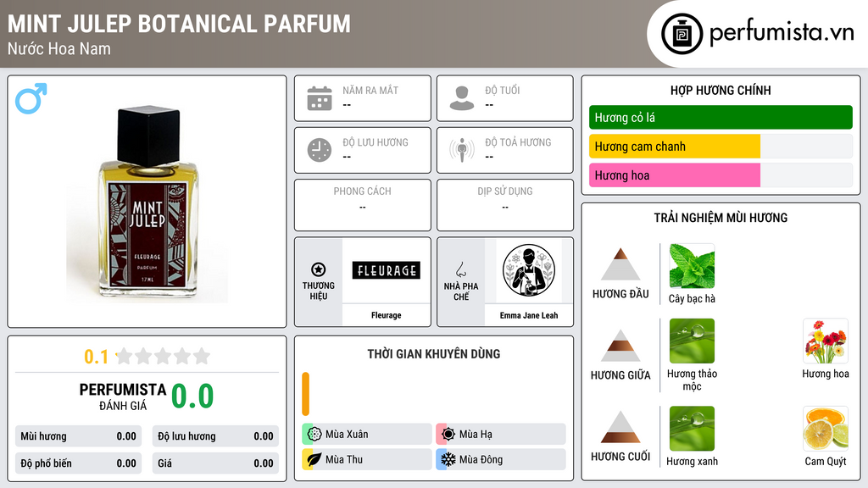The height and width of the screenshot is (488, 868).
Task: Click the Độ phổ biến 0.00 score row
Action: click(x=79, y=463)
